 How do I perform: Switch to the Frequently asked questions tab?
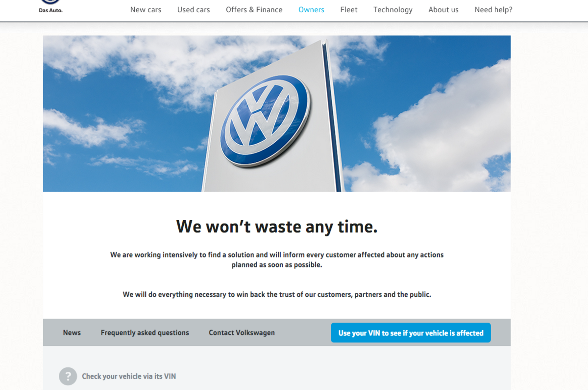point(145,332)
